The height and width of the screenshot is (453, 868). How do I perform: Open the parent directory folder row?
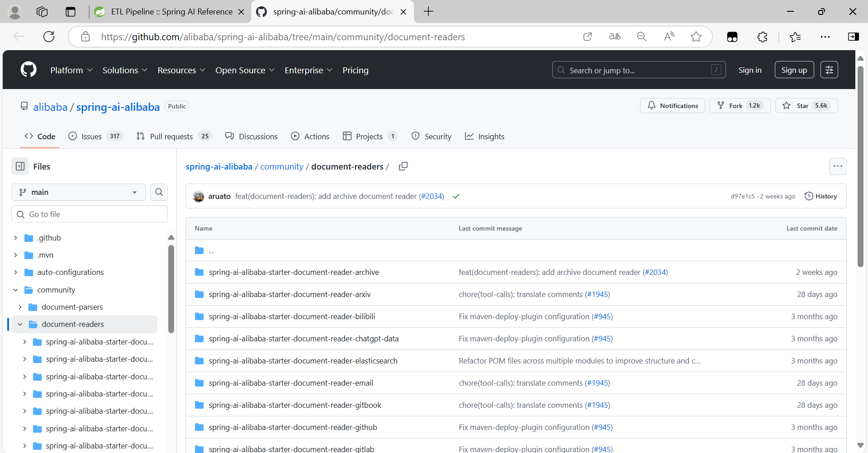[x=516, y=250]
